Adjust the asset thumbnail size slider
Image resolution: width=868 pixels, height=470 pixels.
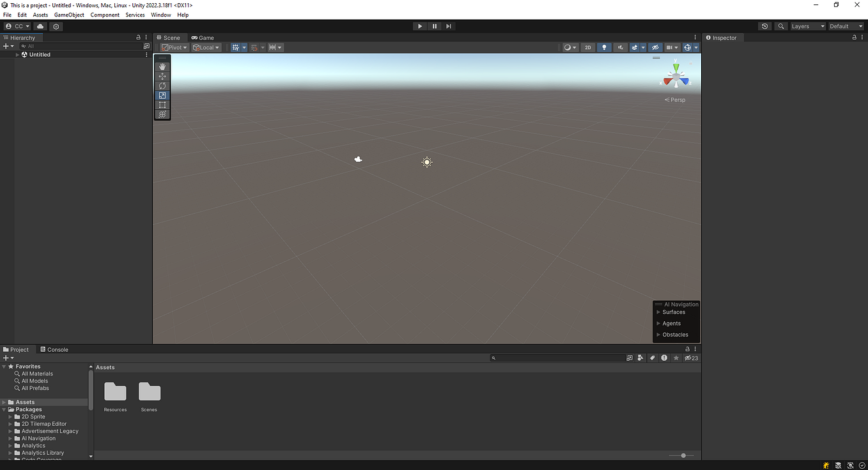pos(683,455)
